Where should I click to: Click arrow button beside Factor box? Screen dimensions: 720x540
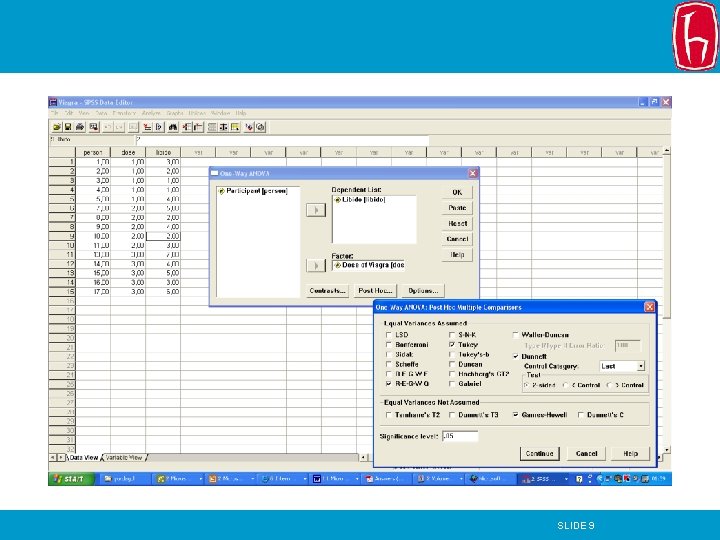pos(316,265)
